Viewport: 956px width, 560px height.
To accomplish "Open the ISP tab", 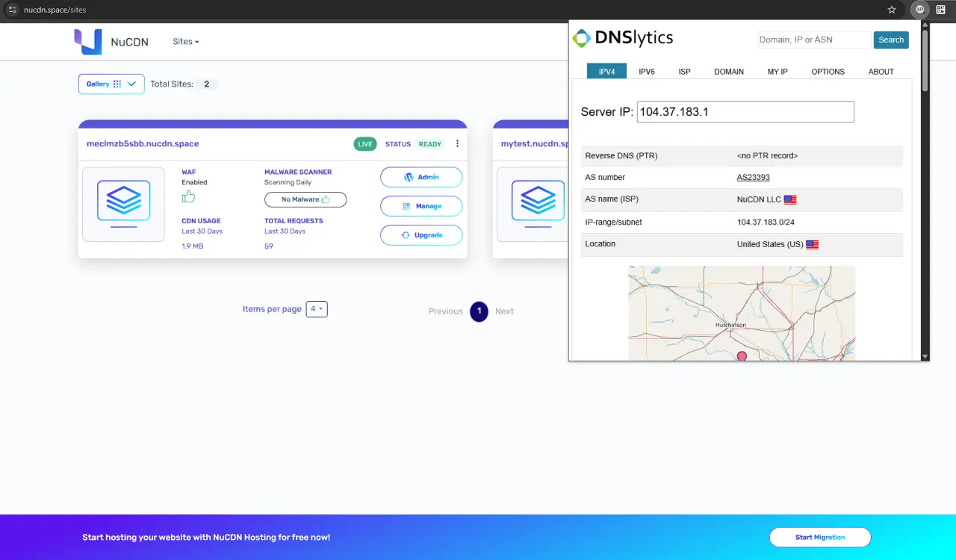I will click(x=684, y=72).
